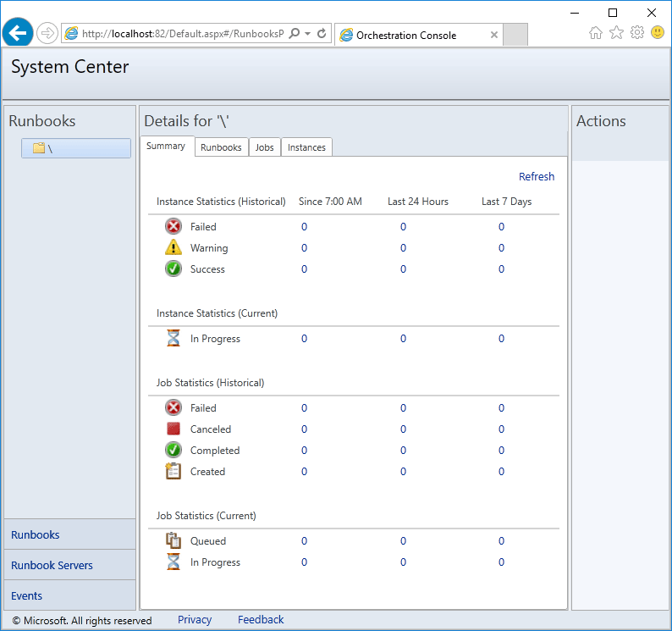This screenshot has height=631, width=672.
Task: Click the 'Since 7:00 AM' column header
Action: (x=330, y=202)
